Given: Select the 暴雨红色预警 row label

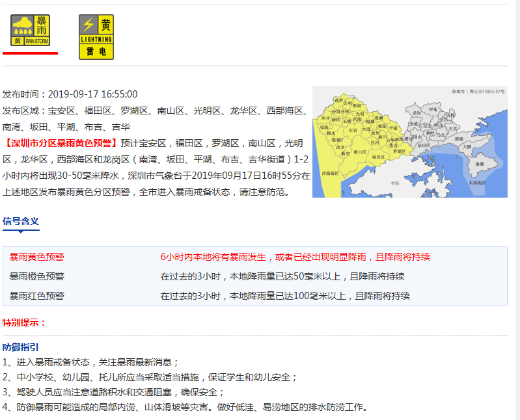Looking at the screenshot, I should [x=37, y=296].
